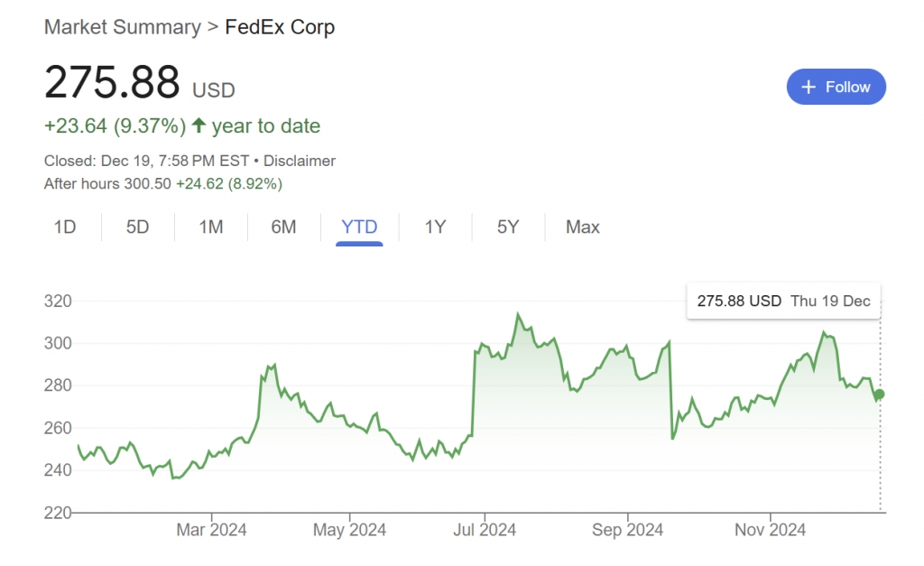
Task: Click the Market Summary breadcrumb
Action: (123, 27)
